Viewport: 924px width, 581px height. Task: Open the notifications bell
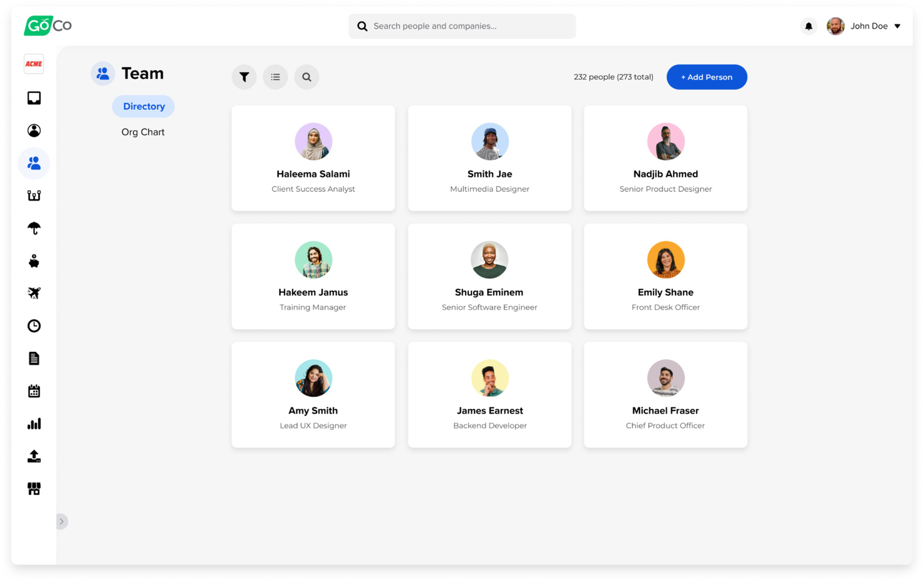pyautogui.click(x=808, y=26)
